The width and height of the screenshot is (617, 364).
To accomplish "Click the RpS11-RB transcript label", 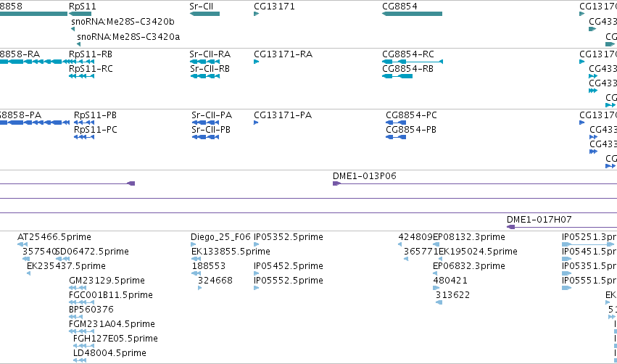I will tap(91, 54).
